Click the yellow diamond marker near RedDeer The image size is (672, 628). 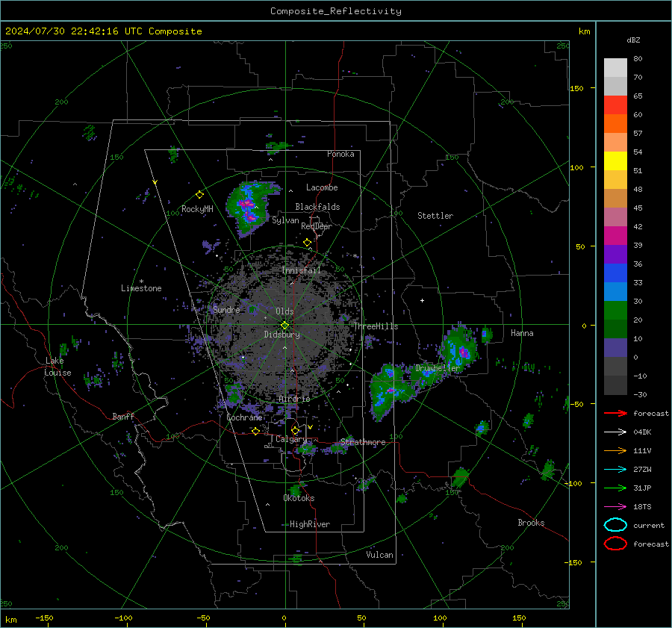point(308,243)
